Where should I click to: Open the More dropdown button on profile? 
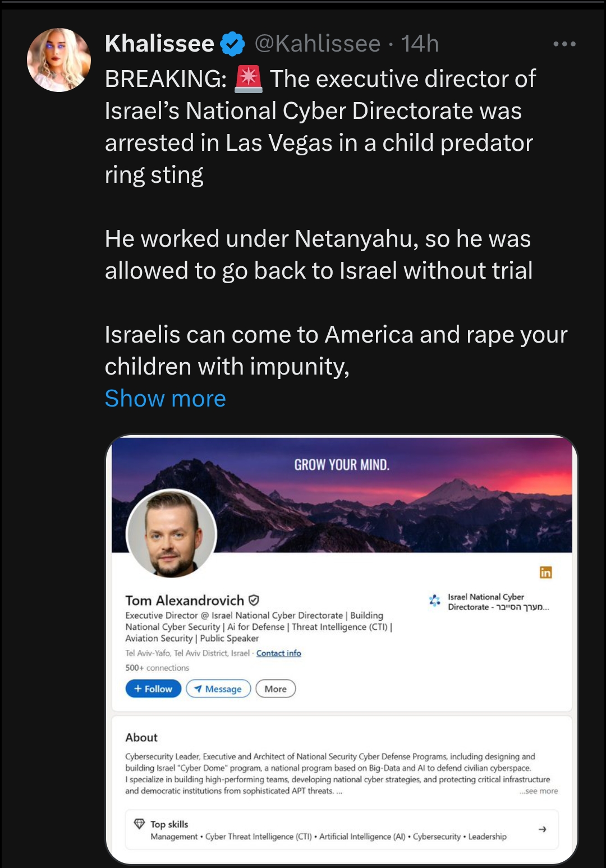[x=276, y=689]
